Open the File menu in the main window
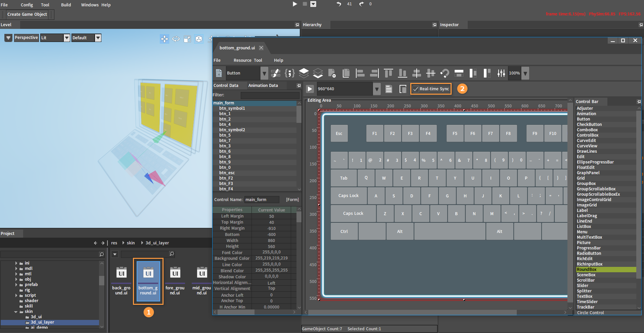Screen dimensions: 644x333 4,5
